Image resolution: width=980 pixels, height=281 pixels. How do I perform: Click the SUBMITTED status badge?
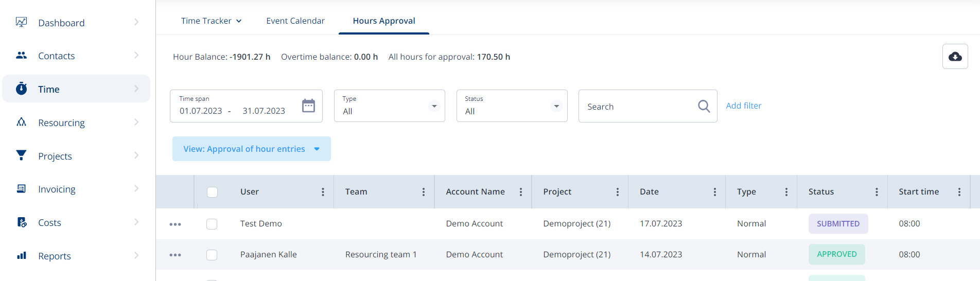click(x=838, y=224)
